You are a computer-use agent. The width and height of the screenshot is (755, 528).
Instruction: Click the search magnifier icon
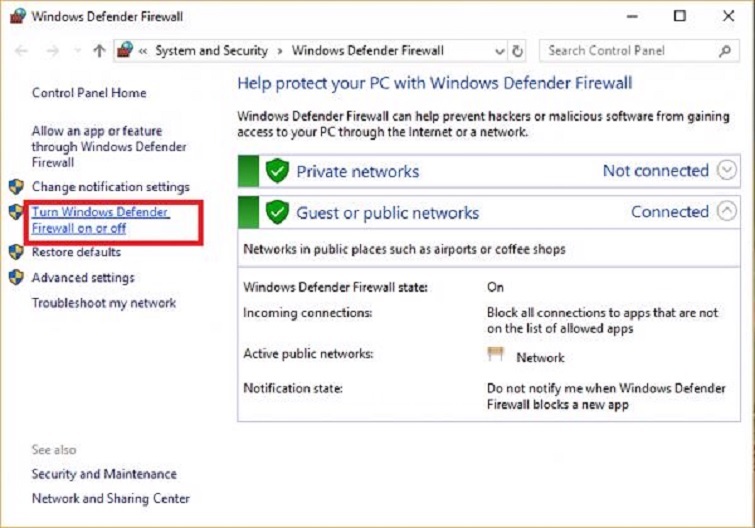tap(725, 50)
